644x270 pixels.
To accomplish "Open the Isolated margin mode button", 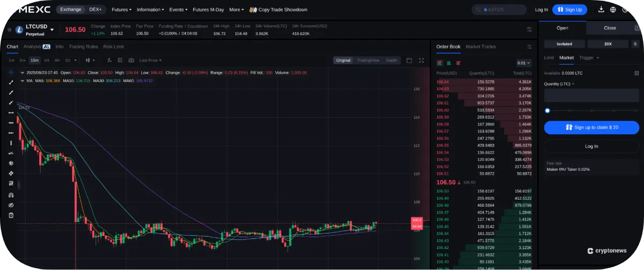I will (564, 44).
